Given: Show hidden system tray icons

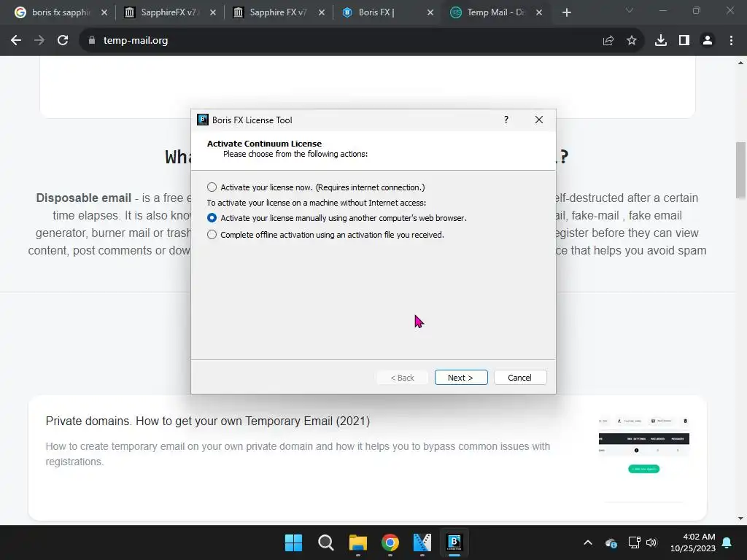Looking at the screenshot, I should 588,542.
